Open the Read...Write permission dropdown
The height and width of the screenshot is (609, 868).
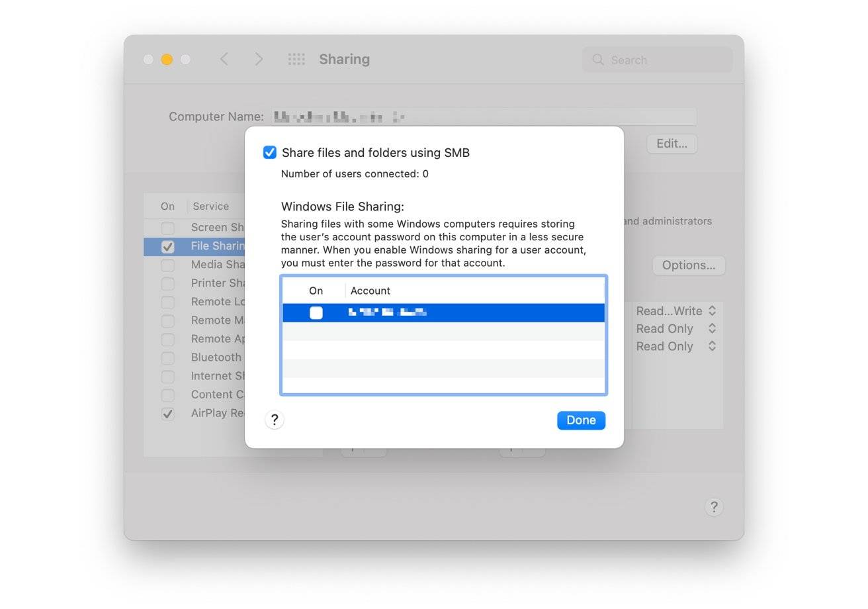(675, 310)
